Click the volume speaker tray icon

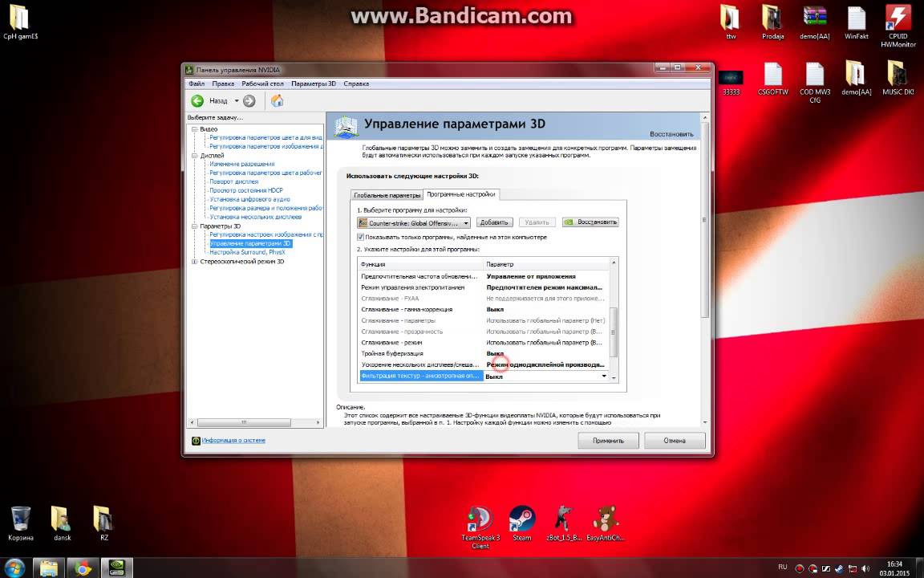coord(865,568)
